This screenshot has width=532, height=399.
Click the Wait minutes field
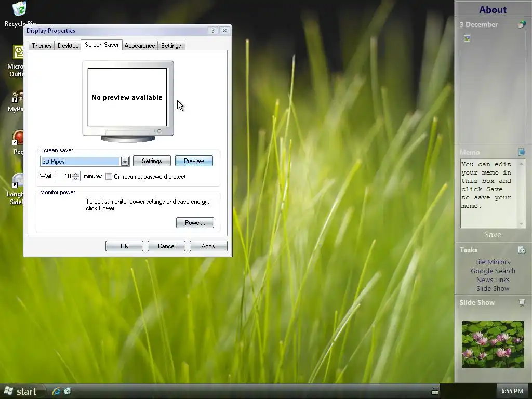[x=63, y=176]
